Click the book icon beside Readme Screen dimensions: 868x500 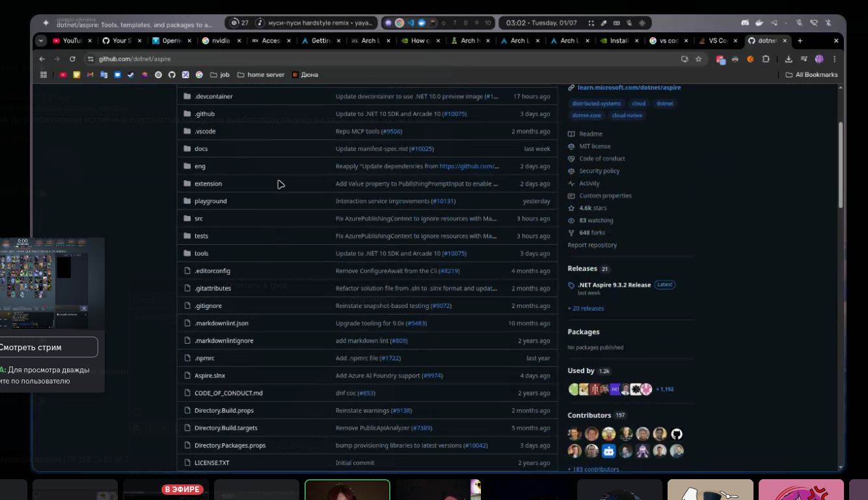(571, 134)
